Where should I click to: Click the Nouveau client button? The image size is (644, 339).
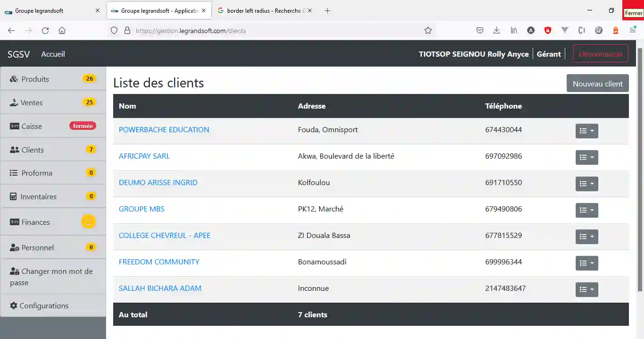(x=597, y=83)
